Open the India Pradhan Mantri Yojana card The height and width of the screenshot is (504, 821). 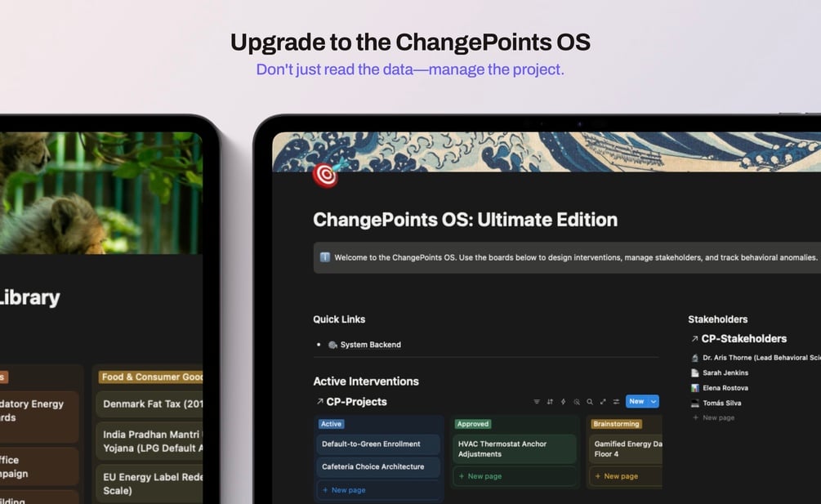[x=149, y=441]
